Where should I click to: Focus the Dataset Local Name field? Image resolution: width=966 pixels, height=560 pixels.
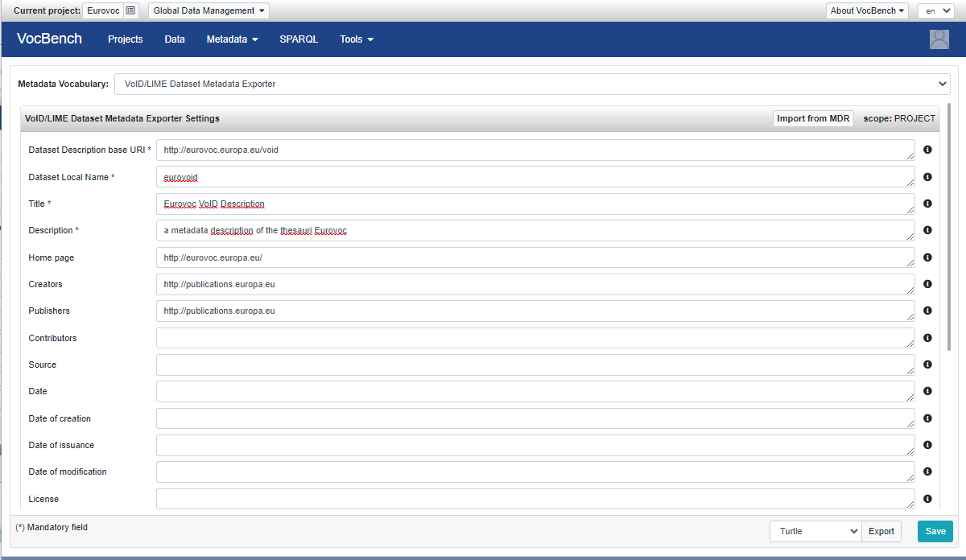point(535,177)
